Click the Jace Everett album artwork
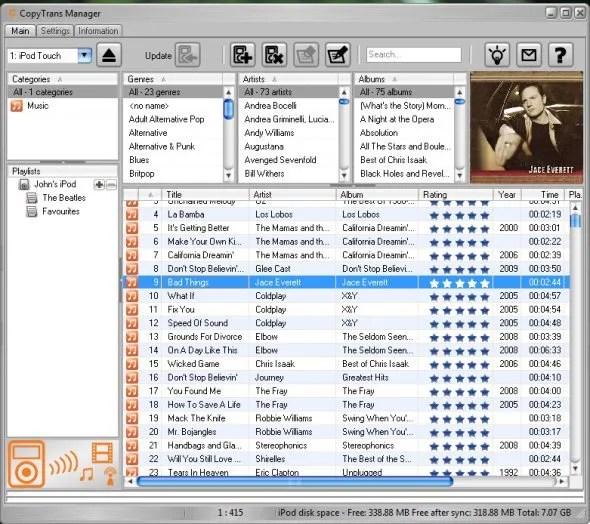 (526, 128)
